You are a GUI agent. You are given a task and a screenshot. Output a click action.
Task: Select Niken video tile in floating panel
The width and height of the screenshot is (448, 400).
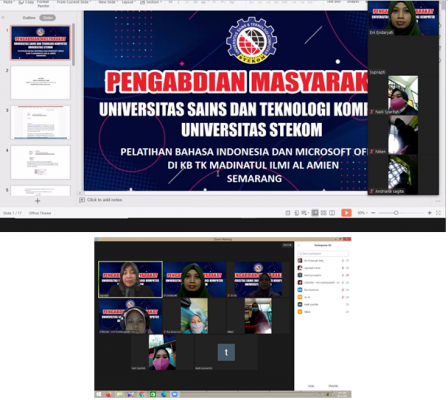click(403, 135)
